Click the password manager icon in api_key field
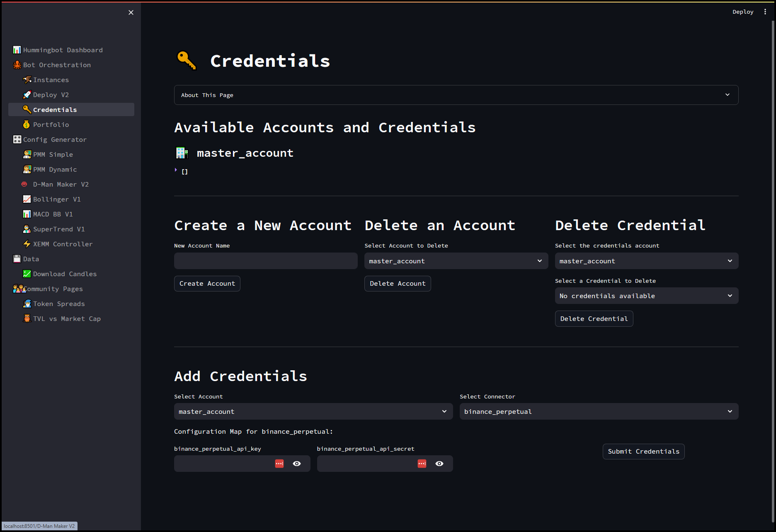The image size is (776, 532). 279,464
